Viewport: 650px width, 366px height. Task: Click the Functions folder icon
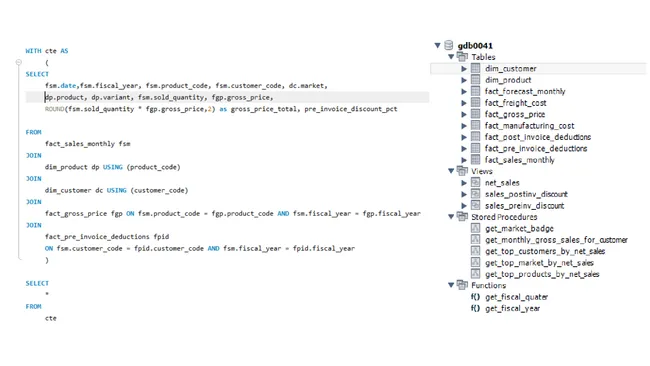[x=462, y=285]
